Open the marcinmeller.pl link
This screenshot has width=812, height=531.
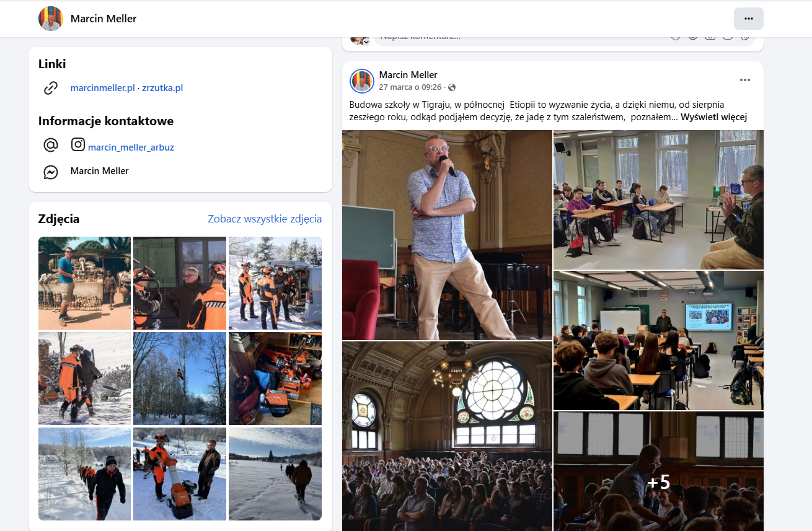coord(102,88)
